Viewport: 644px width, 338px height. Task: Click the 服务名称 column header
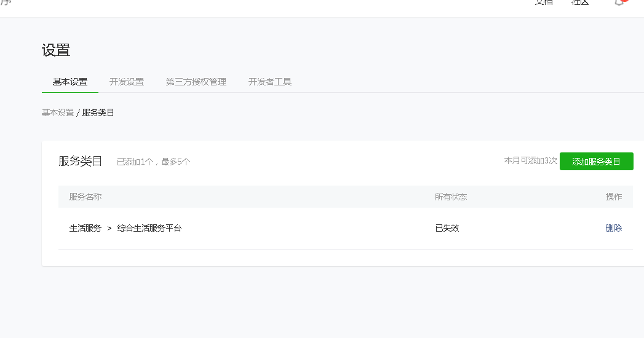coord(85,197)
